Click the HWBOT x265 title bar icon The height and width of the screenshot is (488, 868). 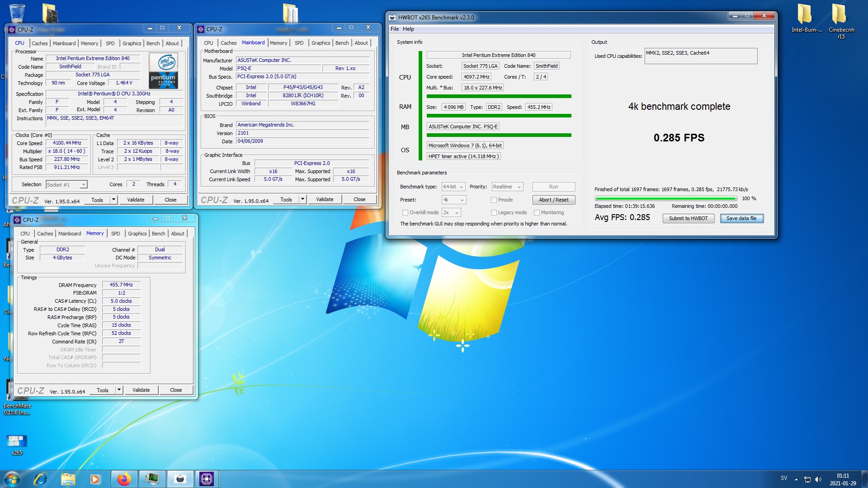click(x=392, y=17)
